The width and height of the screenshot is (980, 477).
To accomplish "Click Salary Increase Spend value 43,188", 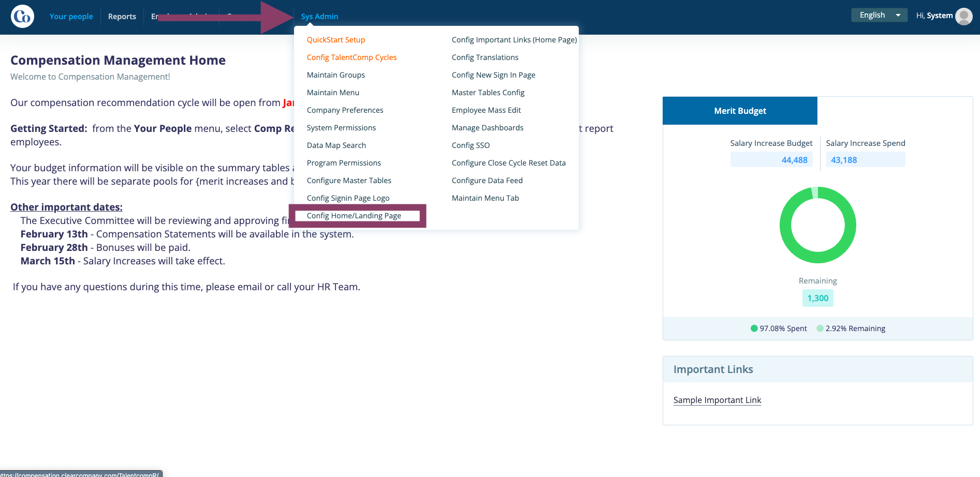I will [865, 160].
